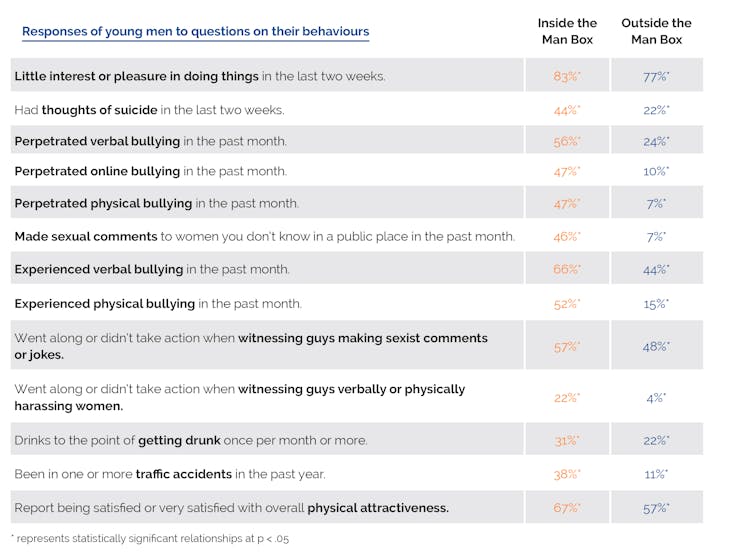The image size is (754, 558).
Task: Select the 'Perpetrated verbal bullying' row label
Action: pyautogui.click(x=150, y=141)
